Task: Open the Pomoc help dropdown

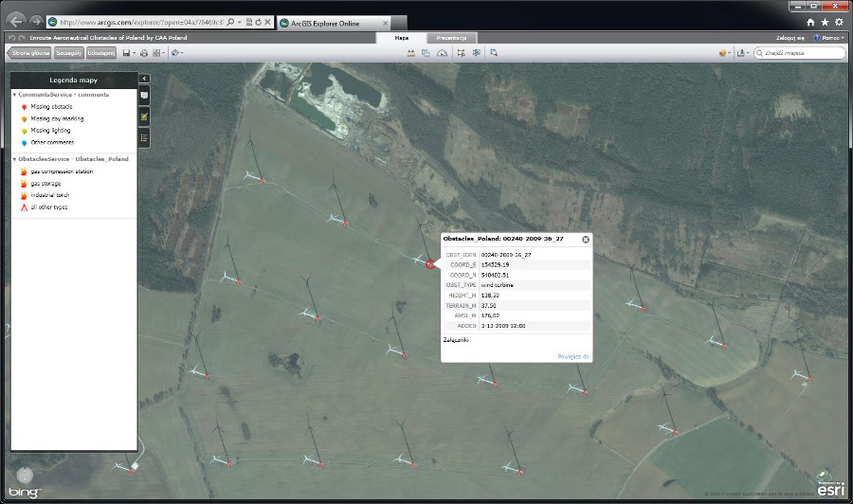Action: (831, 37)
